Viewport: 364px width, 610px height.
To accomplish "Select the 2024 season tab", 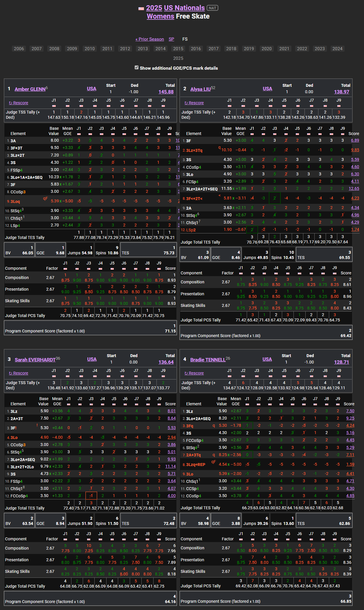I will [337, 49].
